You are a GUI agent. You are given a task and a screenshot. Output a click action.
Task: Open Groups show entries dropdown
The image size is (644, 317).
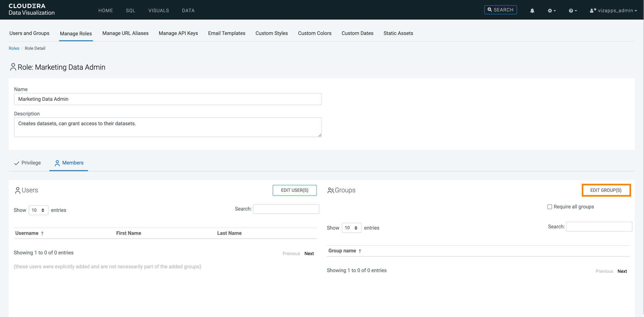coord(351,228)
